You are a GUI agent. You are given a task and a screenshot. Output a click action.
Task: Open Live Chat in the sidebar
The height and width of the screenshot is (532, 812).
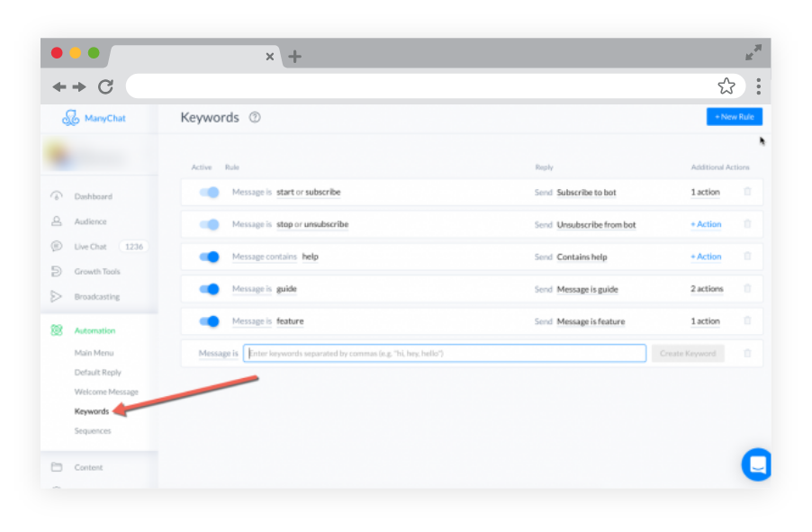point(90,247)
